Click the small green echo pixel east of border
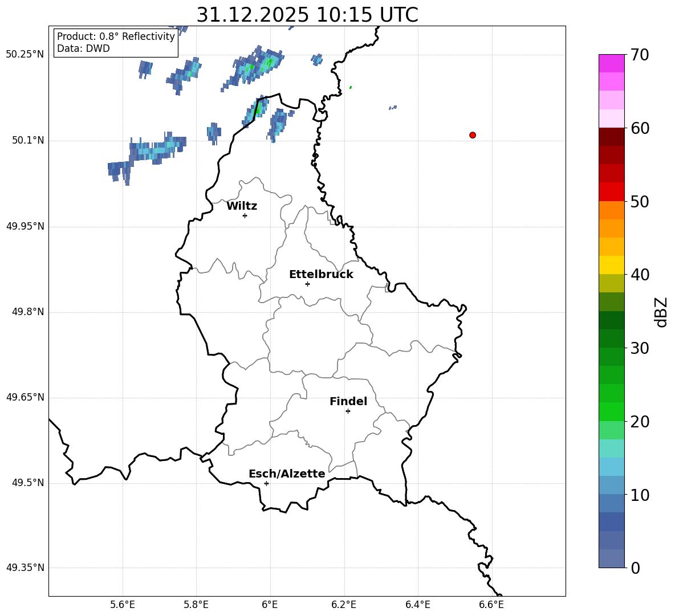 [x=351, y=87]
